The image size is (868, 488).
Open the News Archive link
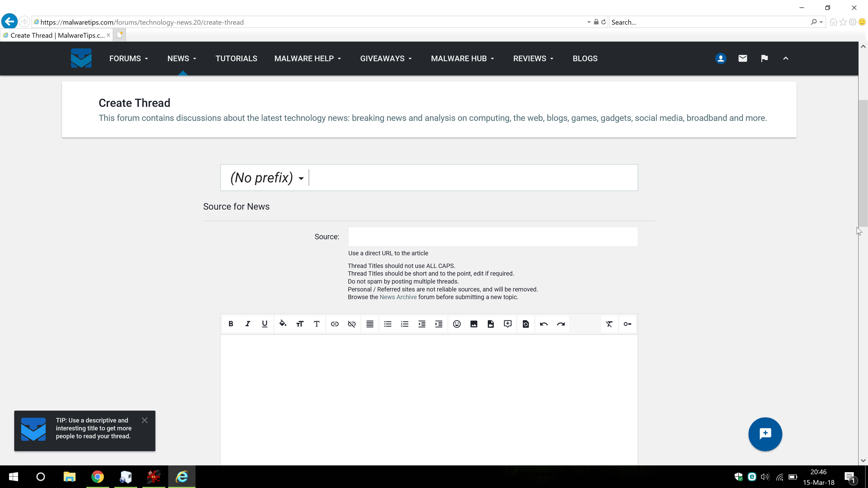click(x=398, y=297)
